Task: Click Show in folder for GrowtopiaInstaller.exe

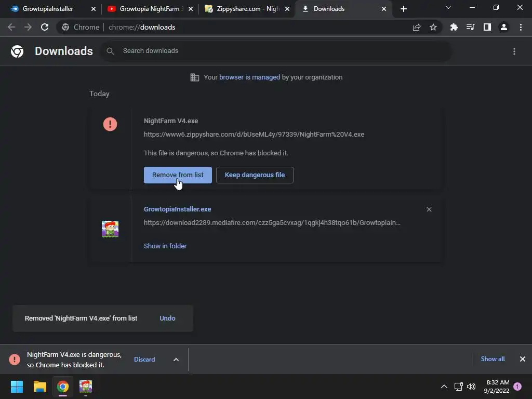Action: (x=165, y=246)
